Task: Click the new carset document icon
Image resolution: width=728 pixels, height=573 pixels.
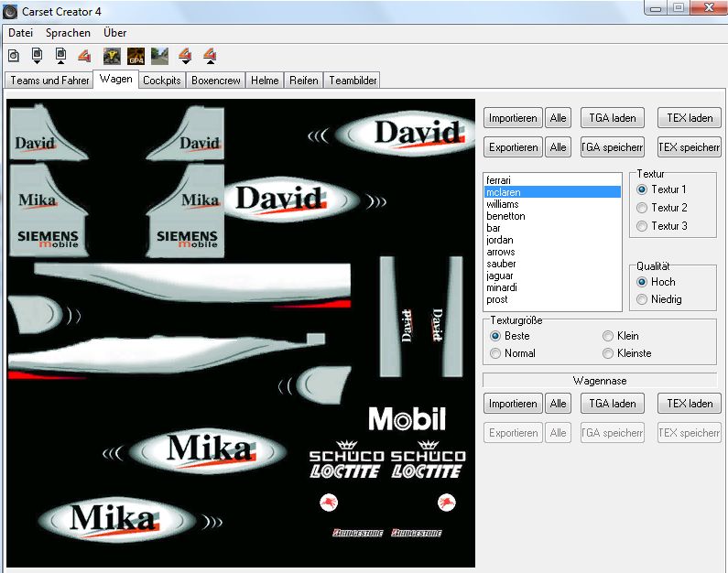Action: pos(14,56)
